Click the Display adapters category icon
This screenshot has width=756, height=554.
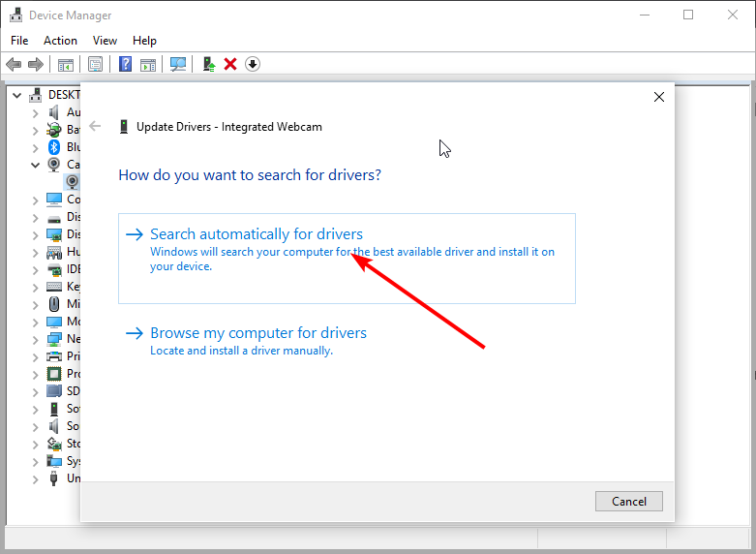click(54, 234)
